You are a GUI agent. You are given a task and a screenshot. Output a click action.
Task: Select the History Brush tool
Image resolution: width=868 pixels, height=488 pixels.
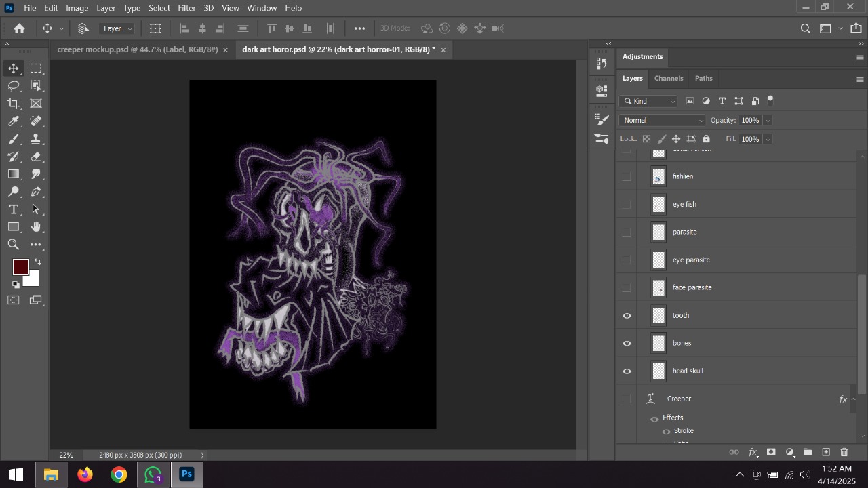[x=14, y=157]
